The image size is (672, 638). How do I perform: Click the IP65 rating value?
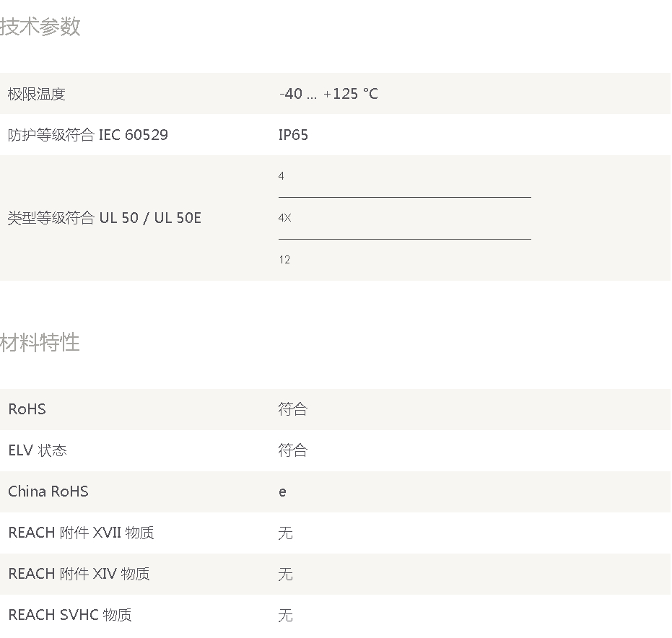[x=293, y=135]
